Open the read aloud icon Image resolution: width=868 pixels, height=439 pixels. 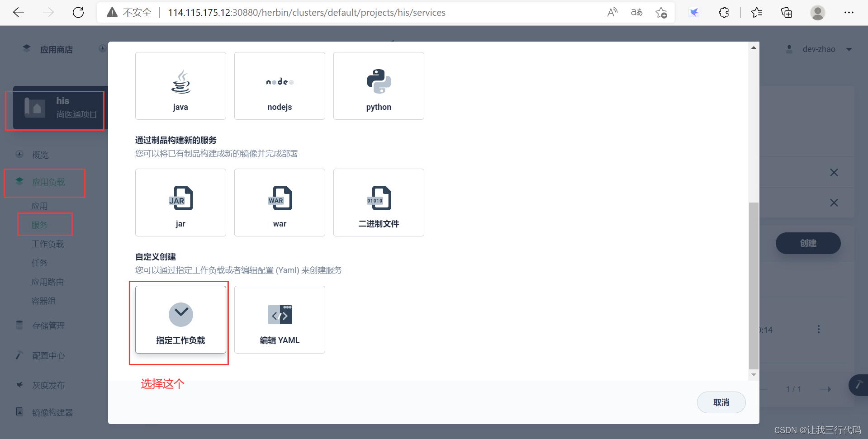pos(612,13)
